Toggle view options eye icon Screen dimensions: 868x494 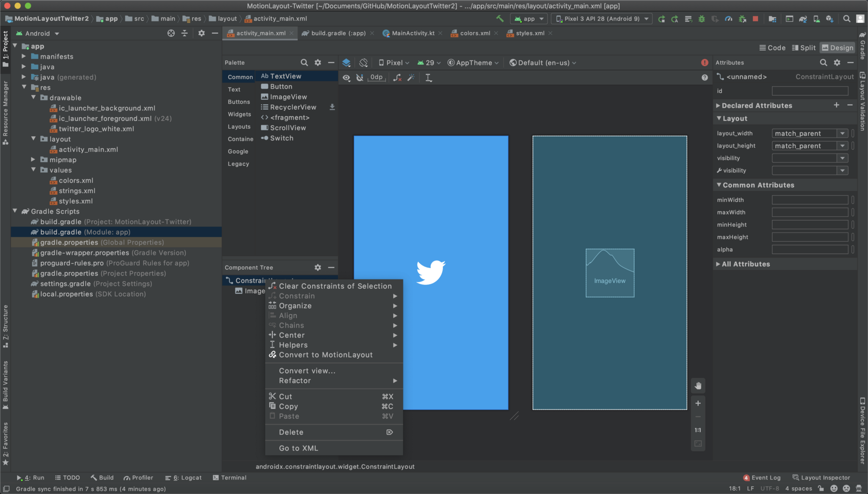(x=346, y=78)
